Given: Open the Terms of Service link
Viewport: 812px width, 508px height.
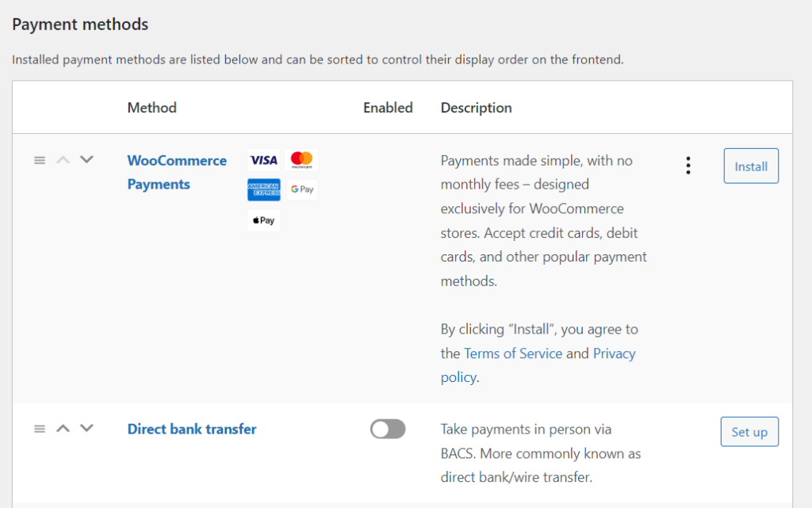Looking at the screenshot, I should [513, 353].
